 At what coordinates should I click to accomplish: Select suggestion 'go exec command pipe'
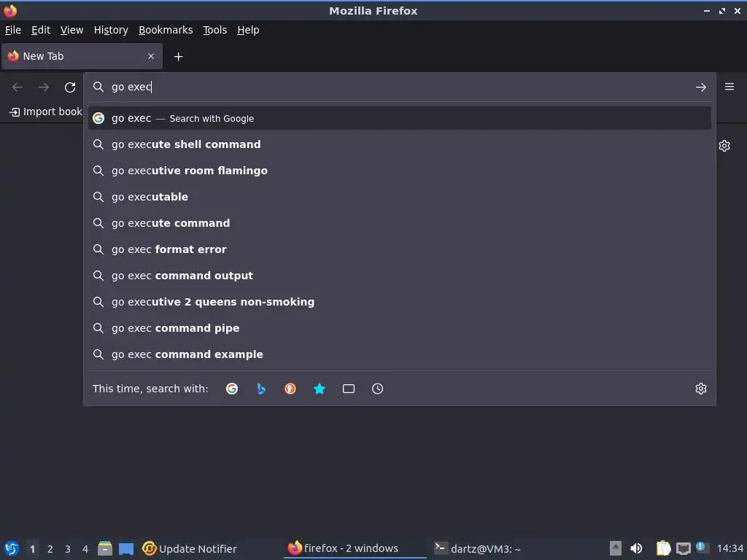point(399,327)
